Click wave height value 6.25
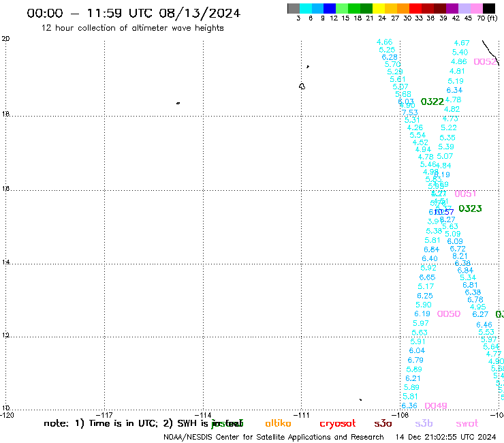 point(425,296)
